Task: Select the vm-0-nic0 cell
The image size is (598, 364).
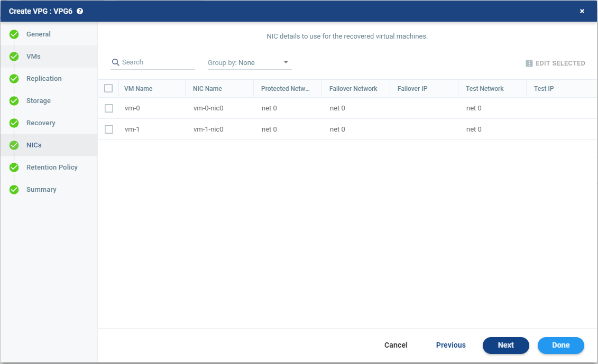Action: [x=208, y=108]
